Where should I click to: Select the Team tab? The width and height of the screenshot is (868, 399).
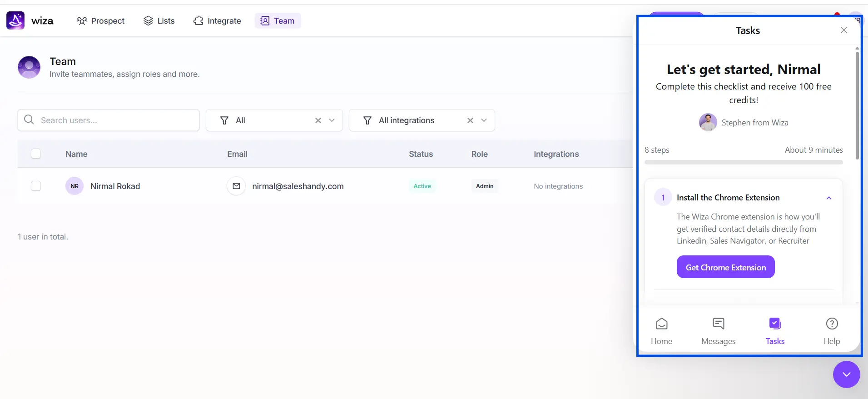coord(278,21)
